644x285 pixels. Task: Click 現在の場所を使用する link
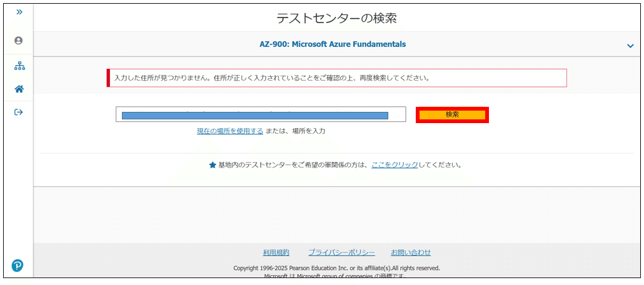(x=230, y=131)
